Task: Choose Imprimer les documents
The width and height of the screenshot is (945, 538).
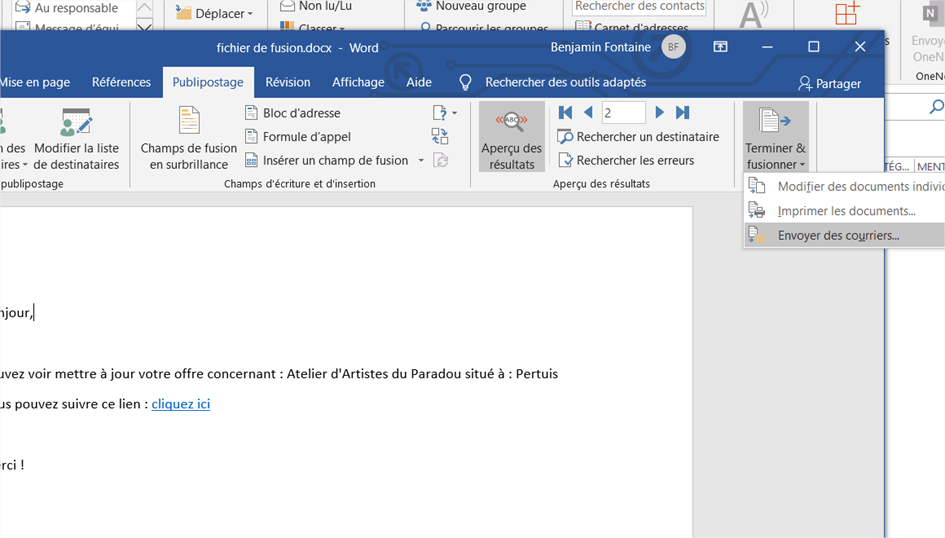Action: click(846, 211)
